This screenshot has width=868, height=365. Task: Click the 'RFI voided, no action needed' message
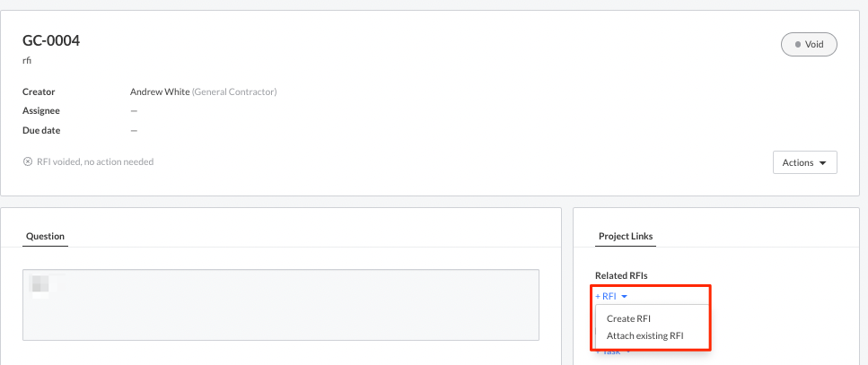coord(95,162)
